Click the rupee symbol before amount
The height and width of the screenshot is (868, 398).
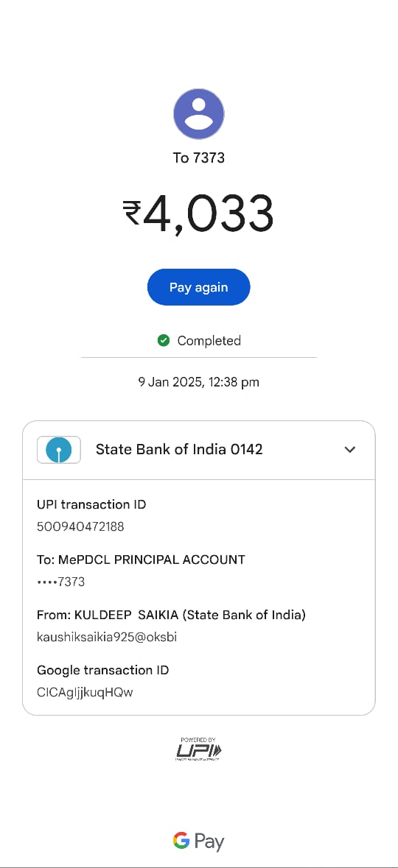[x=132, y=213]
